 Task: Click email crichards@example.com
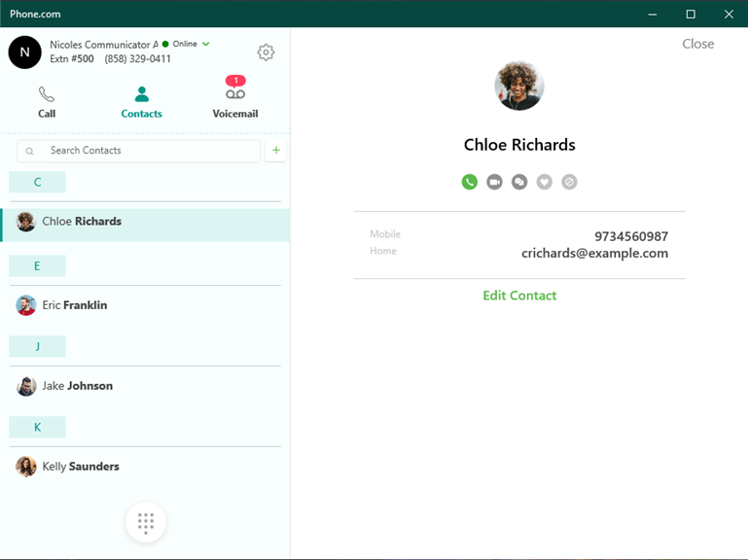tap(594, 254)
